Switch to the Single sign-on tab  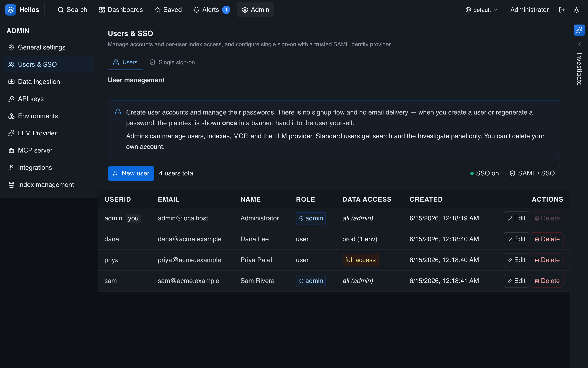click(x=172, y=62)
